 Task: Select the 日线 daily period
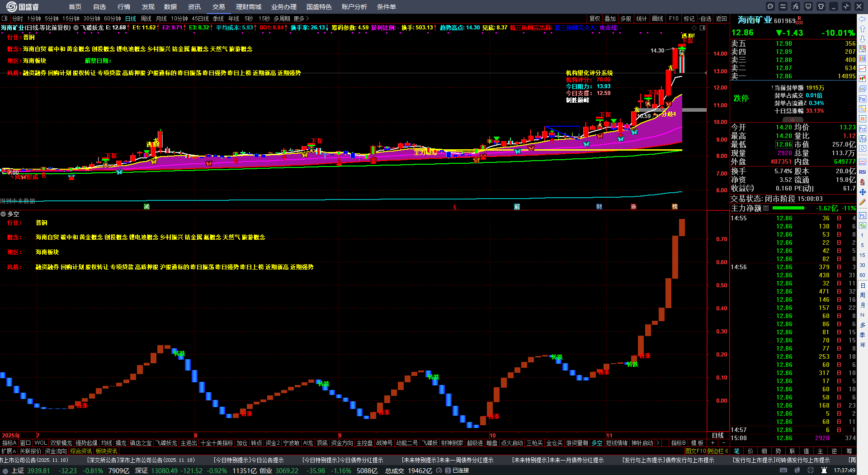[x=131, y=19]
